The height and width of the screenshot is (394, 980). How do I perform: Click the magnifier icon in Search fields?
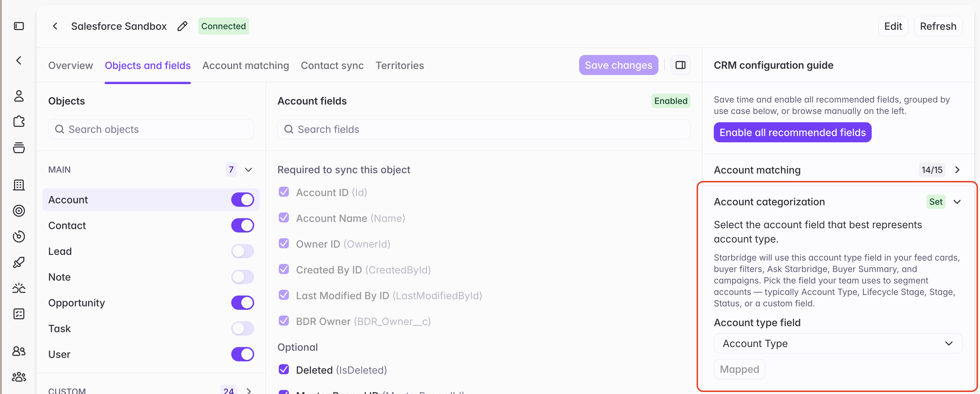point(289,129)
